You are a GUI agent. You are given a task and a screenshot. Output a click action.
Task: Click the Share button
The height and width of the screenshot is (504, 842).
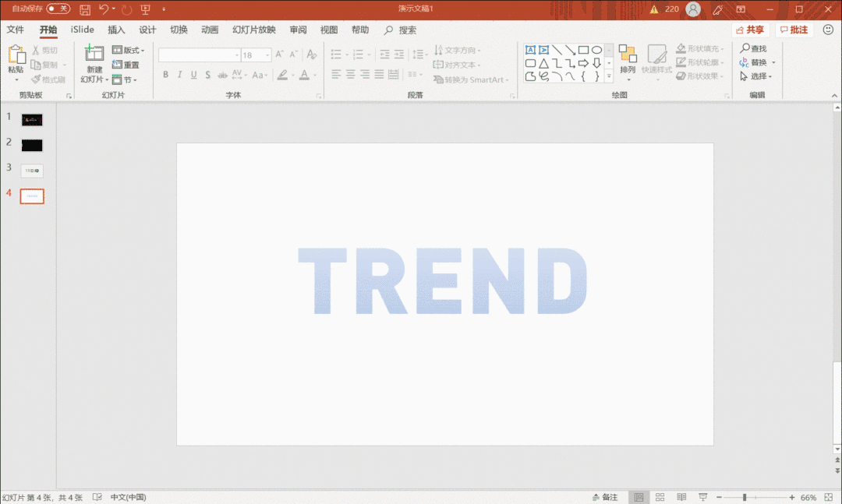pyautogui.click(x=750, y=30)
